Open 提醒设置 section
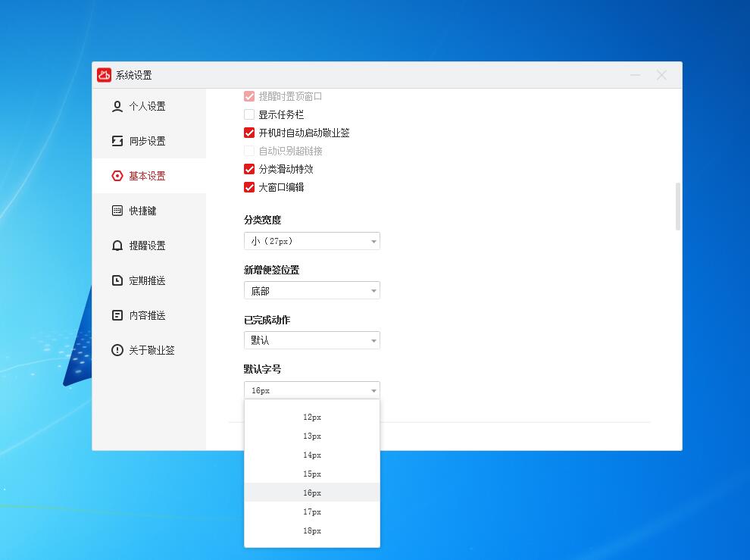This screenshot has width=750, height=560. [x=148, y=246]
